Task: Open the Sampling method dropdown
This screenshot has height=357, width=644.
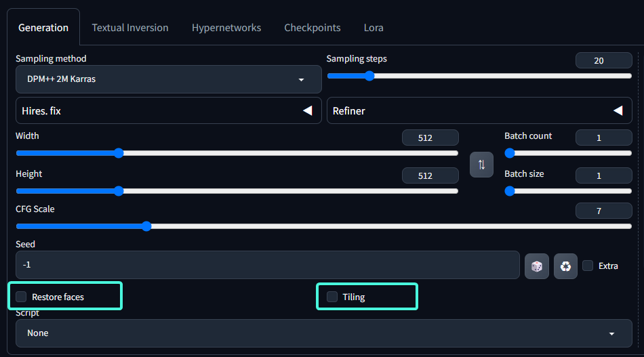Action: pos(168,79)
